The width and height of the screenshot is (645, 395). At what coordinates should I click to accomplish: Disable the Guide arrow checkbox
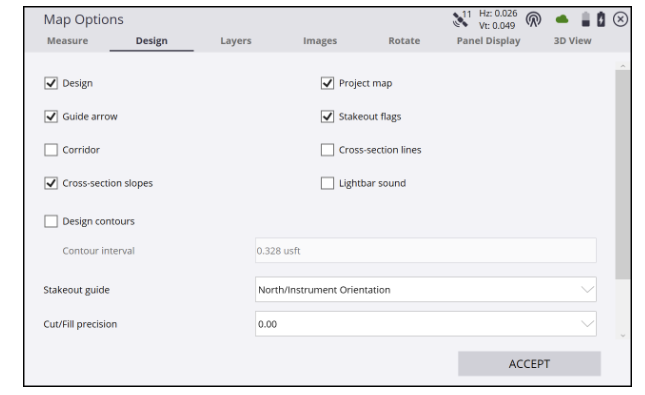pyautogui.click(x=51, y=116)
